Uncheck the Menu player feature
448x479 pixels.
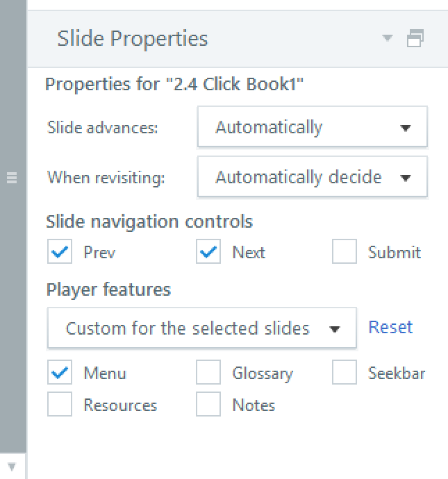[60, 373]
